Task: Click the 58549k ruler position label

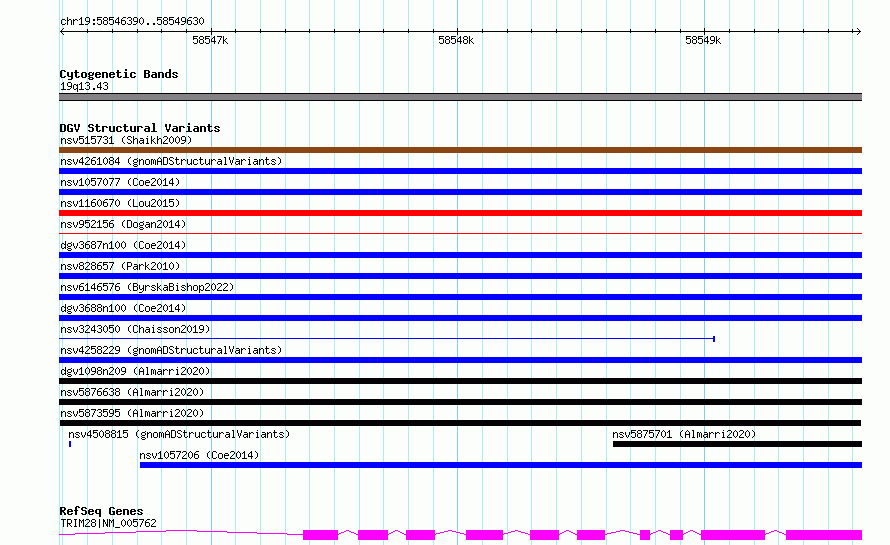Action: pyautogui.click(x=703, y=40)
